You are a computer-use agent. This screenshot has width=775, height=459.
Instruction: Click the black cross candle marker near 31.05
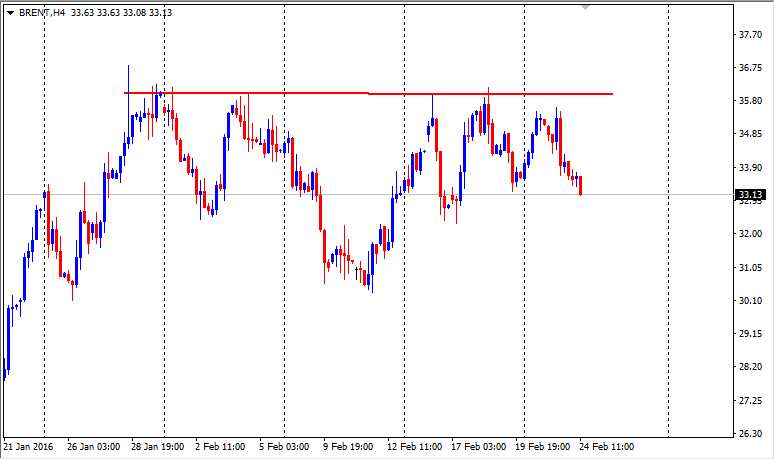(356, 272)
